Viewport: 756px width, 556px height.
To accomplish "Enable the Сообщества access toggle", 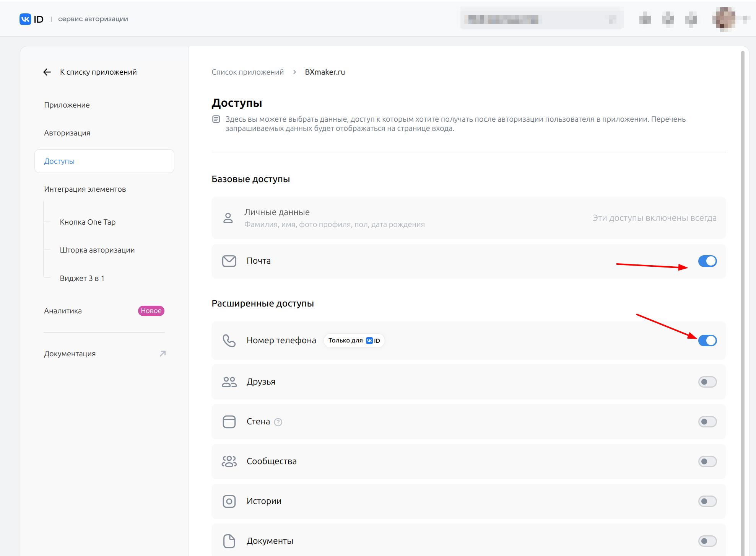I will tap(707, 461).
